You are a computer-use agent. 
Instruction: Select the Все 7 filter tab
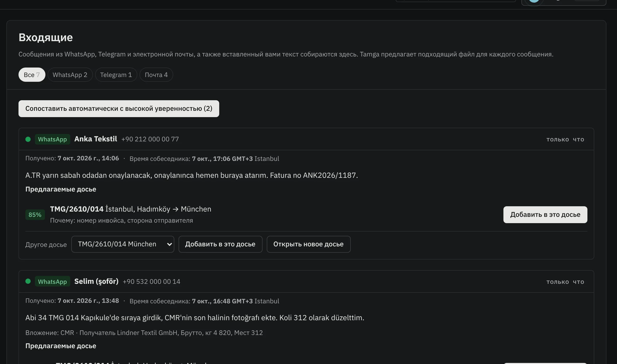(x=32, y=75)
